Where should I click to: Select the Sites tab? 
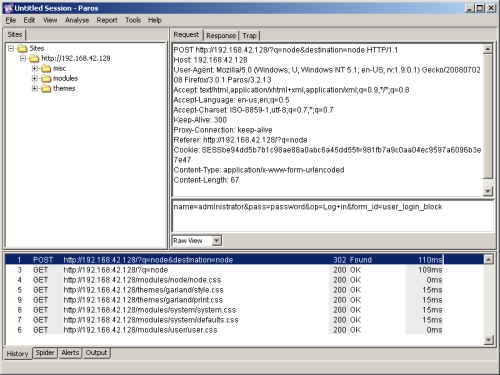[15, 35]
